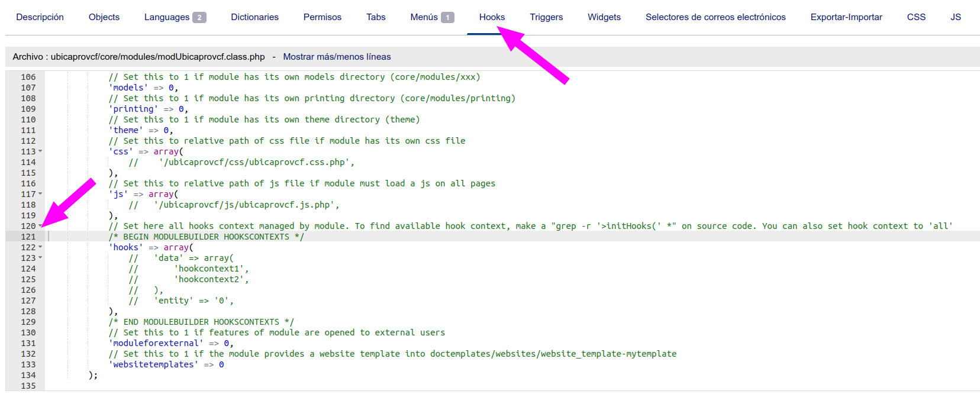Switch to the CSS tab
980x394 pixels.
coord(916,17)
